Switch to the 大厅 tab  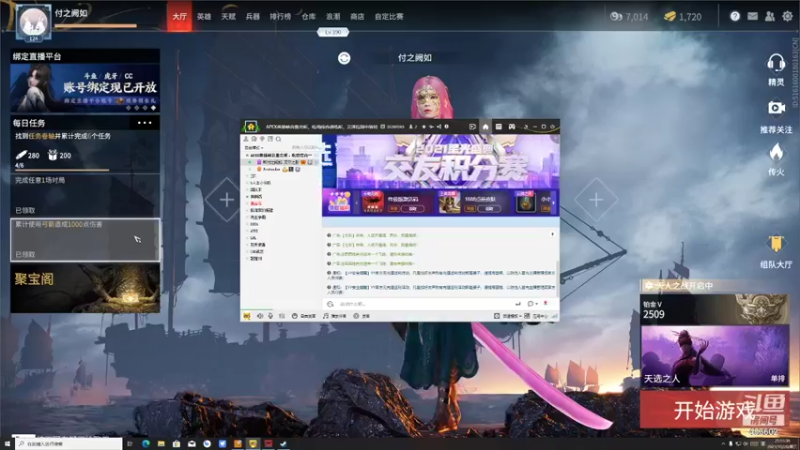(180, 16)
